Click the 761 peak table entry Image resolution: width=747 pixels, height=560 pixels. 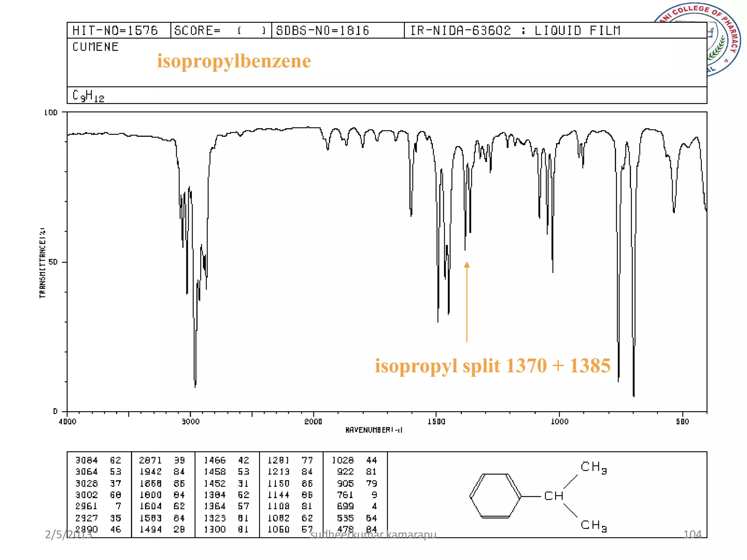pos(357,495)
